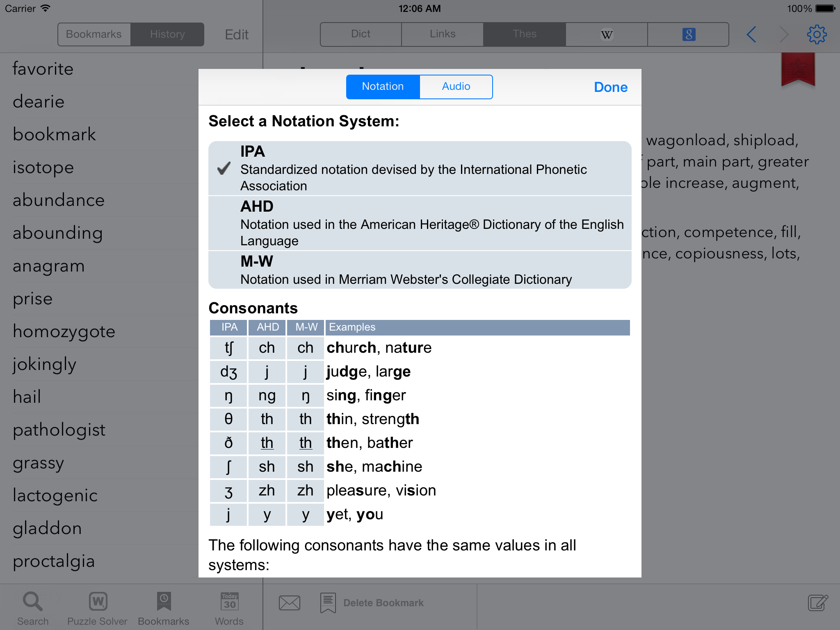Tap the red favorite ribbon bookmark

coord(798,70)
